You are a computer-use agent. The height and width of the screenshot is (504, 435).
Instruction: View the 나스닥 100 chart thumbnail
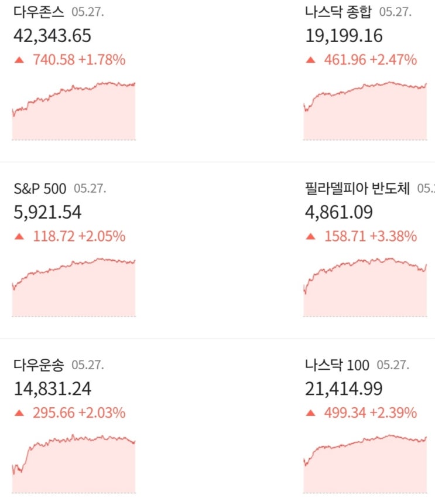coord(365,464)
